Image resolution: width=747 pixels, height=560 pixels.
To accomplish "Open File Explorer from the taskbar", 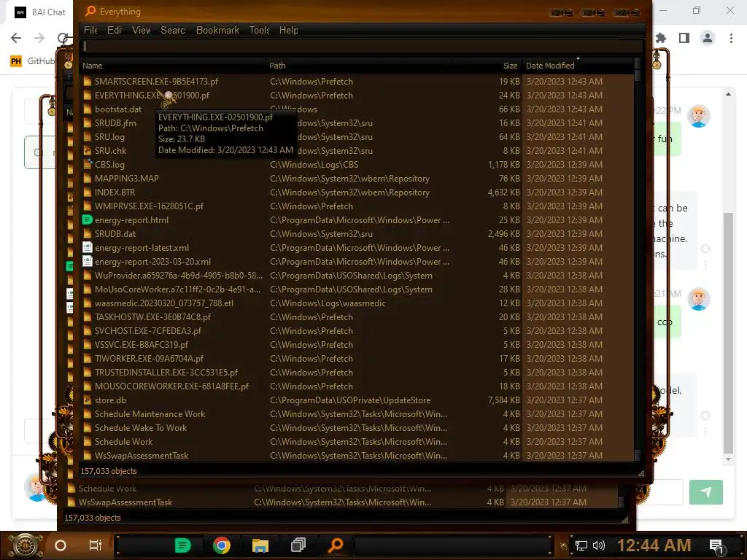I will click(x=260, y=545).
